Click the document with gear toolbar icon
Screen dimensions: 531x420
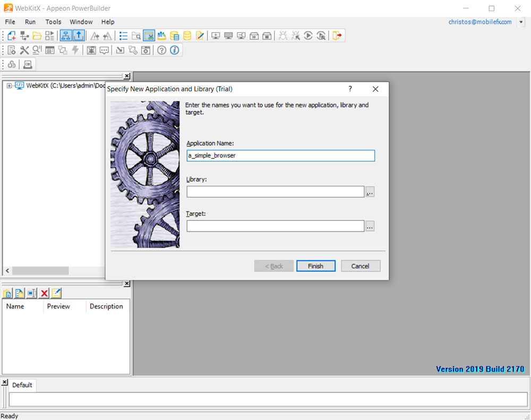click(x=12, y=50)
